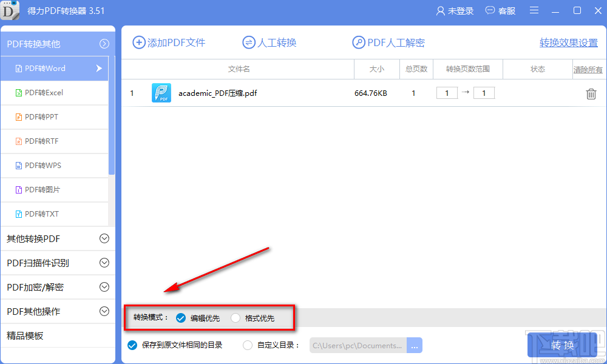Select the 人工转换 toolbar icon

click(x=248, y=42)
